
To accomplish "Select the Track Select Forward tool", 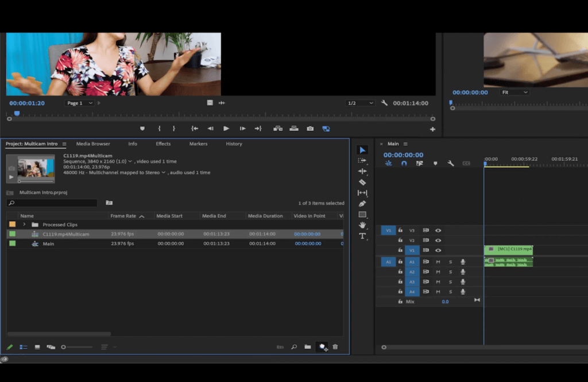I will [362, 160].
